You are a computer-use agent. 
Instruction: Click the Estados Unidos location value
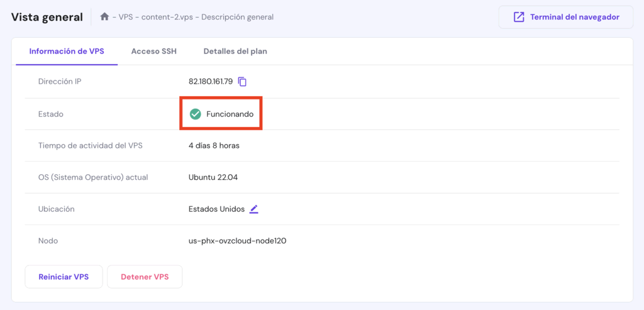point(216,209)
